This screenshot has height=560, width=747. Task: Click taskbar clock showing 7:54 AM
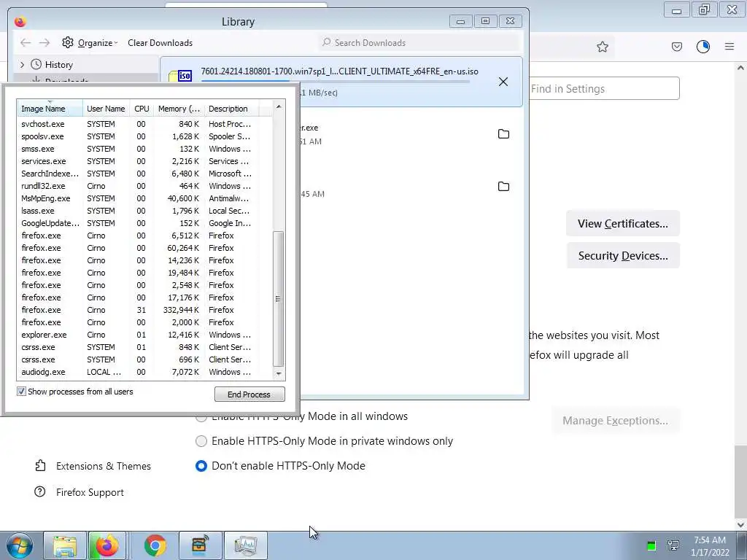pos(710,546)
